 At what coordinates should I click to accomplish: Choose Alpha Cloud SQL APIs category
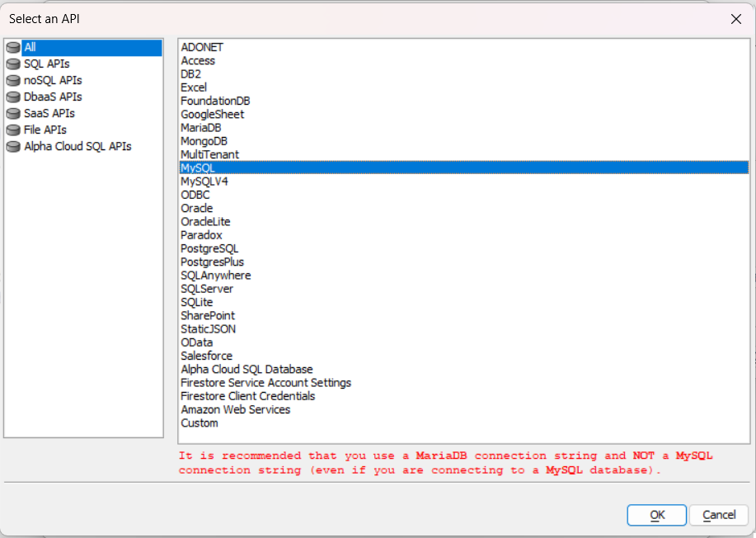click(77, 147)
